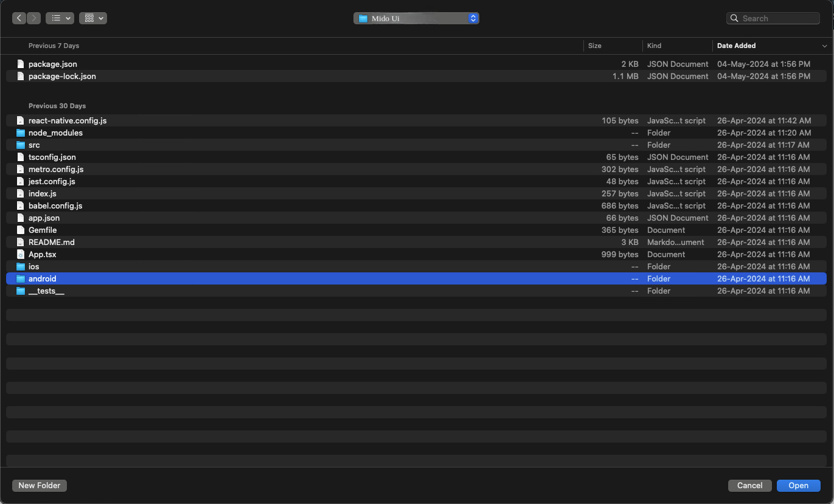The height and width of the screenshot is (504, 834).
Task: Click the Cancel button
Action: pyautogui.click(x=749, y=485)
